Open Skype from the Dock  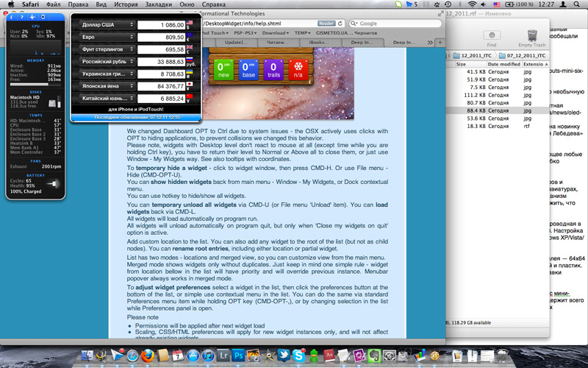(298, 355)
